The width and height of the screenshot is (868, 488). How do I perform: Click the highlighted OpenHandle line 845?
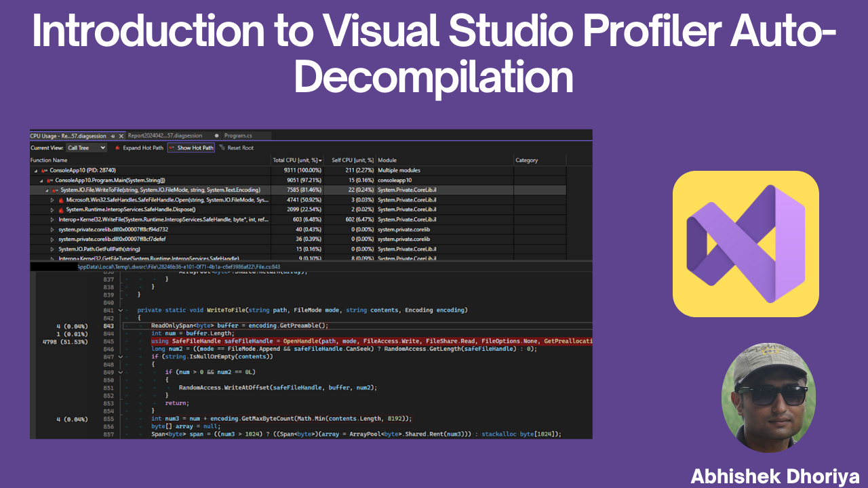(x=372, y=341)
